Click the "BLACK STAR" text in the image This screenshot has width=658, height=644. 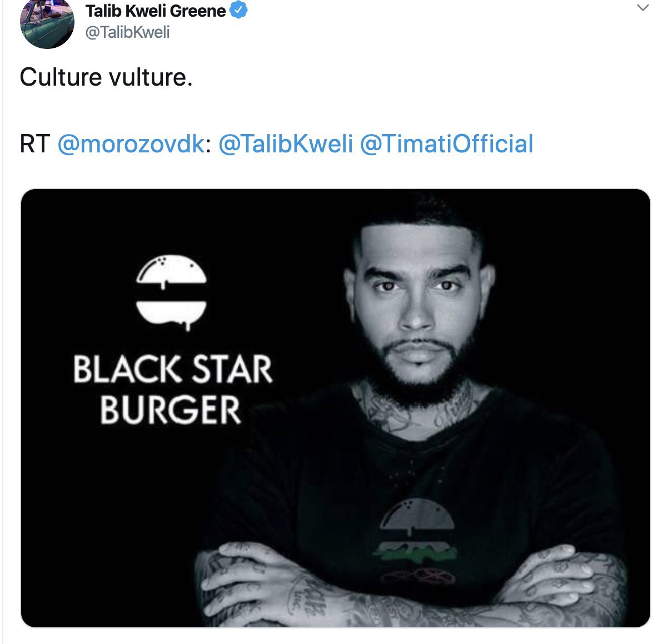point(173,370)
